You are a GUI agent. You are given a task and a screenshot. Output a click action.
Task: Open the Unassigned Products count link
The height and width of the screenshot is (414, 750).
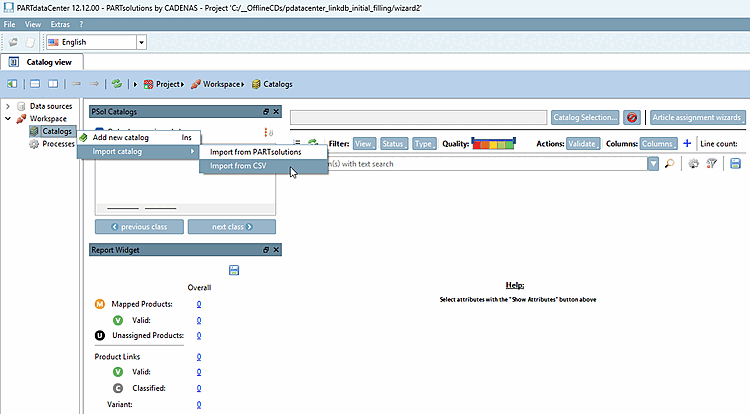[x=199, y=336]
